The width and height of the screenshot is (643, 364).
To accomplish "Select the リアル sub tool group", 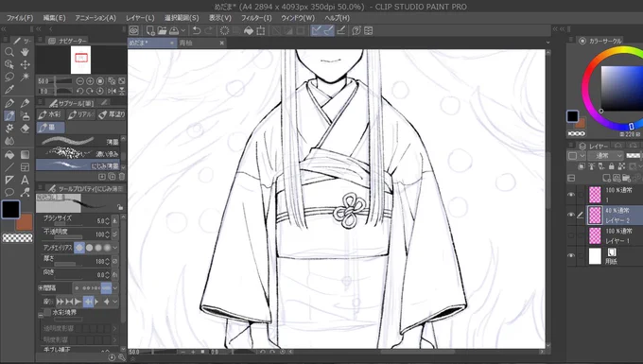I will [x=80, y=114].
